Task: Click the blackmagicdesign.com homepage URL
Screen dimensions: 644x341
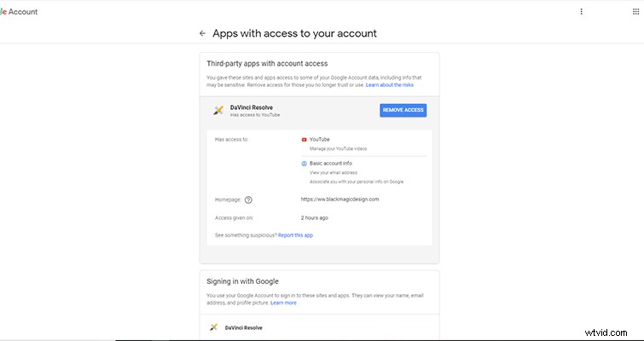Action: click(x=339, y=199)
